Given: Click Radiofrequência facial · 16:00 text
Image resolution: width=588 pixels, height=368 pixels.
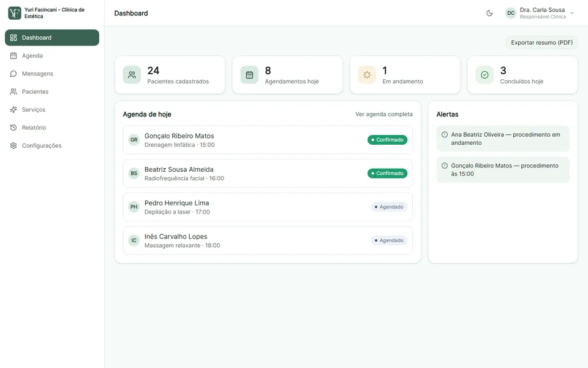Looking at the screenshot, I should coord(184,178).
